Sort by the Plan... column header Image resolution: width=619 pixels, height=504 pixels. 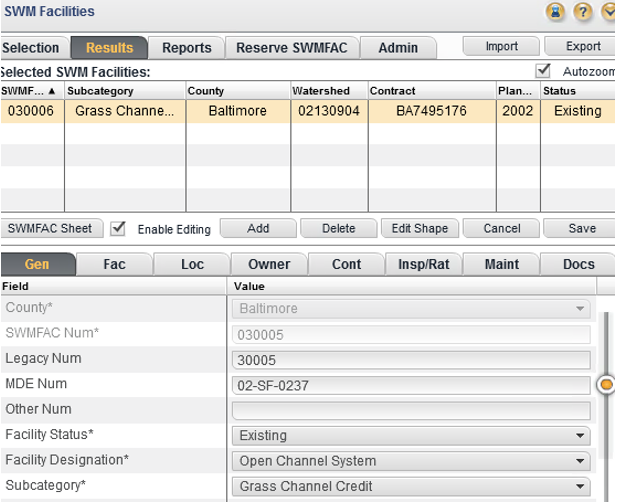518,91
